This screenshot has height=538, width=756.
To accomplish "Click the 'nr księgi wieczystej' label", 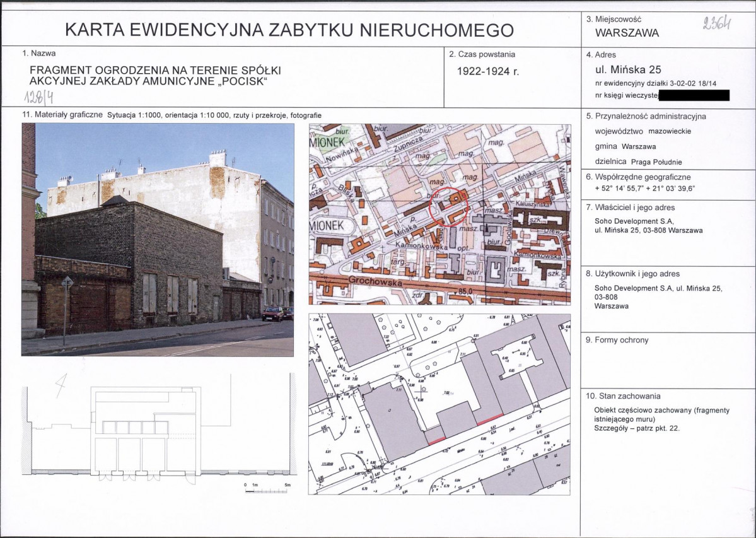I will tap(627, 95).
